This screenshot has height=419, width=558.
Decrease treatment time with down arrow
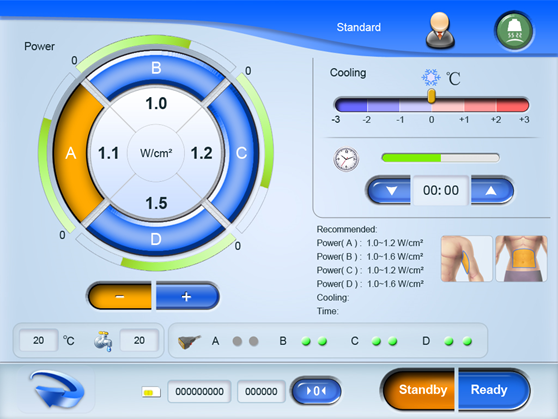[389, 190]
